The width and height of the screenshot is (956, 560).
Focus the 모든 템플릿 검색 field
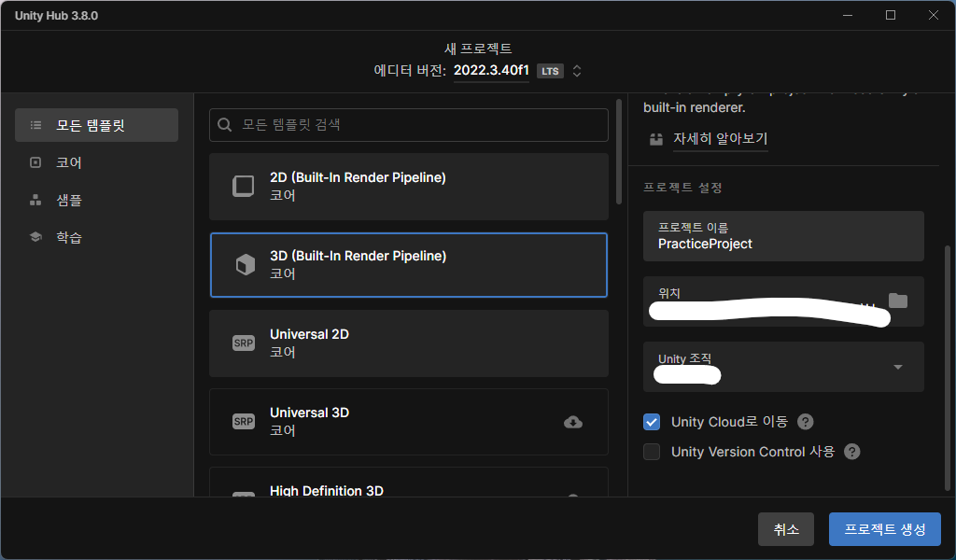pos(409,125)
